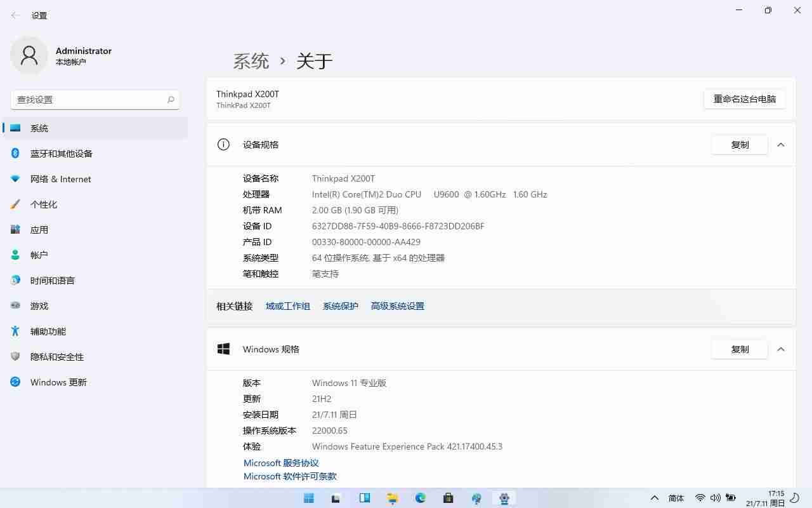The height and width of the screenshot is (508, 812).
Task: Click 重命名这台电脑 button
Action: [744, 99]
